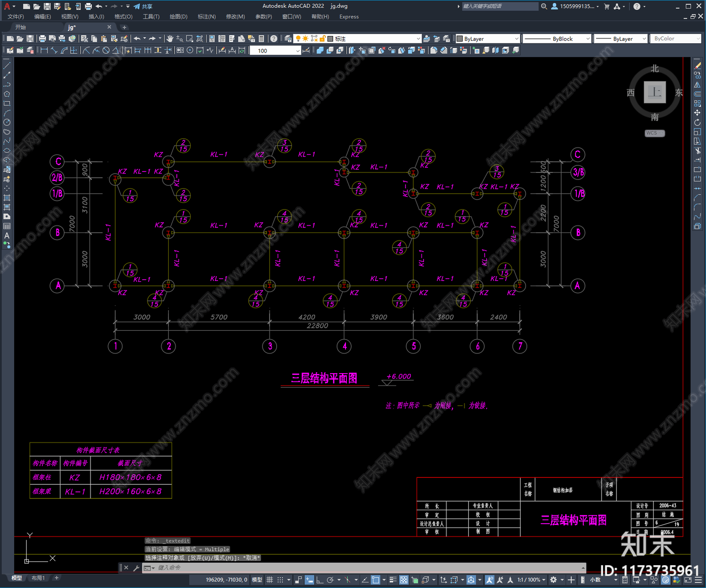This screenshot has height=588, width=706.
Task: Select the Erase tool in the modify toolbar
Action: pyautogui.click(x=697, y=66)
